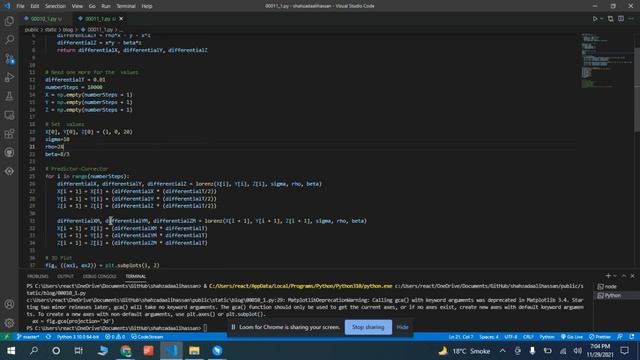The image size is (640, 360).
Task: Close the terminal panel
Action: (632, 276)
